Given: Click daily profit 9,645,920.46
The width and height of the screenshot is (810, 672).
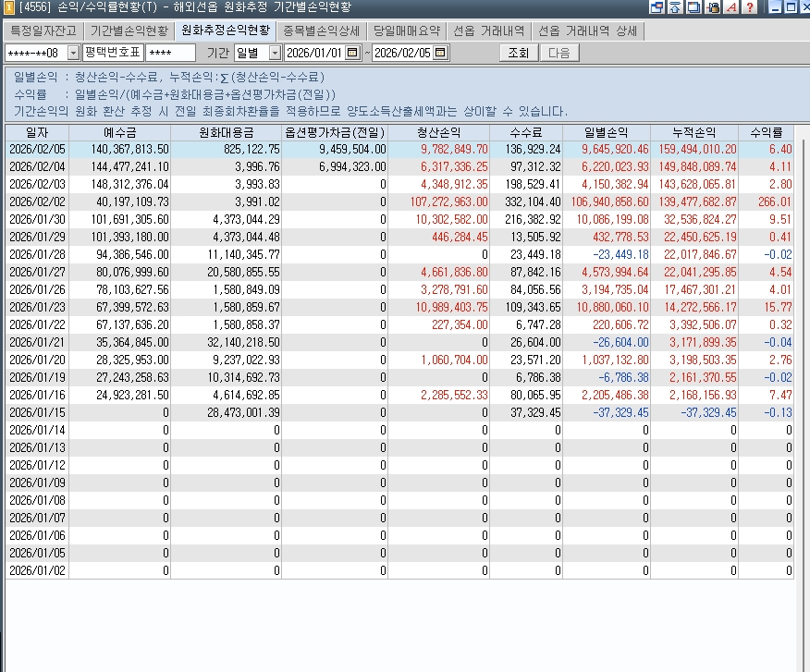Looking at the screenshot, I should click(x=615, y=149).
